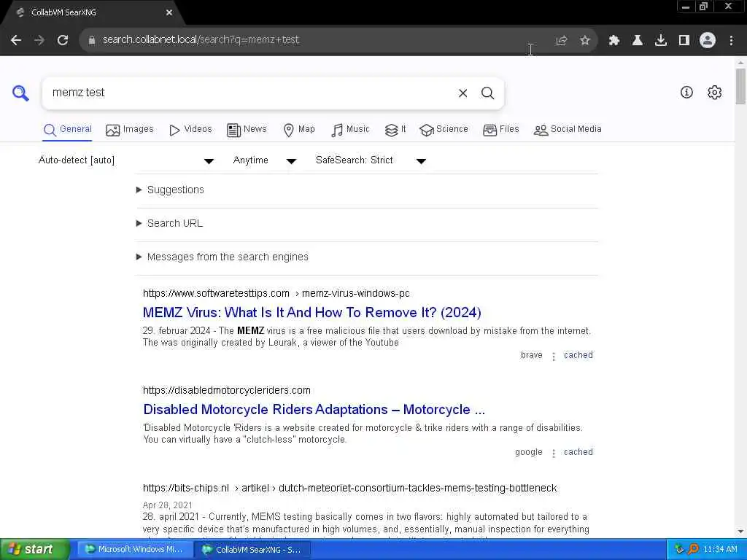Click the bits-chips.nl result URL
The height and width of the screenshot is (560, 747).
click(x=349, y=488)
